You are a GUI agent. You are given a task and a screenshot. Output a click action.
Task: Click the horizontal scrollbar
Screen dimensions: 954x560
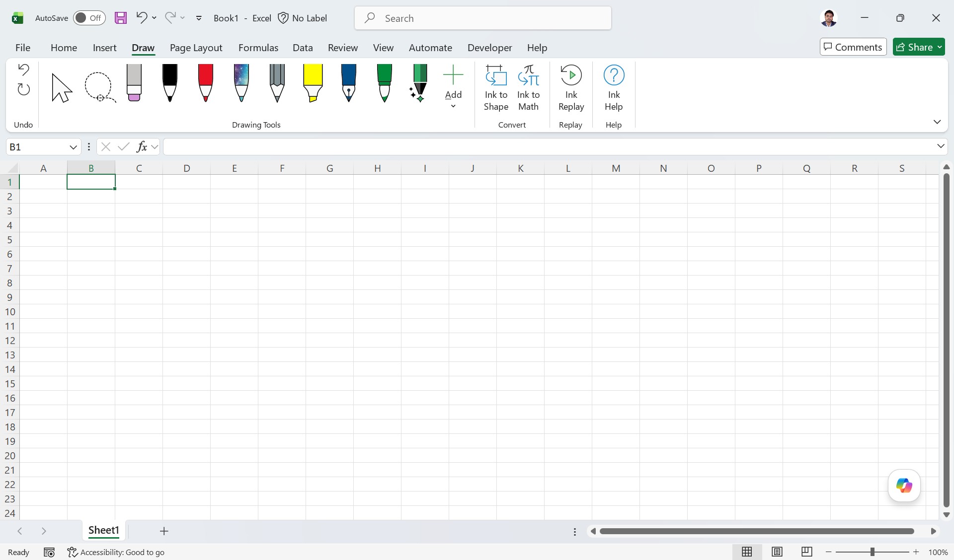(757, 531)
